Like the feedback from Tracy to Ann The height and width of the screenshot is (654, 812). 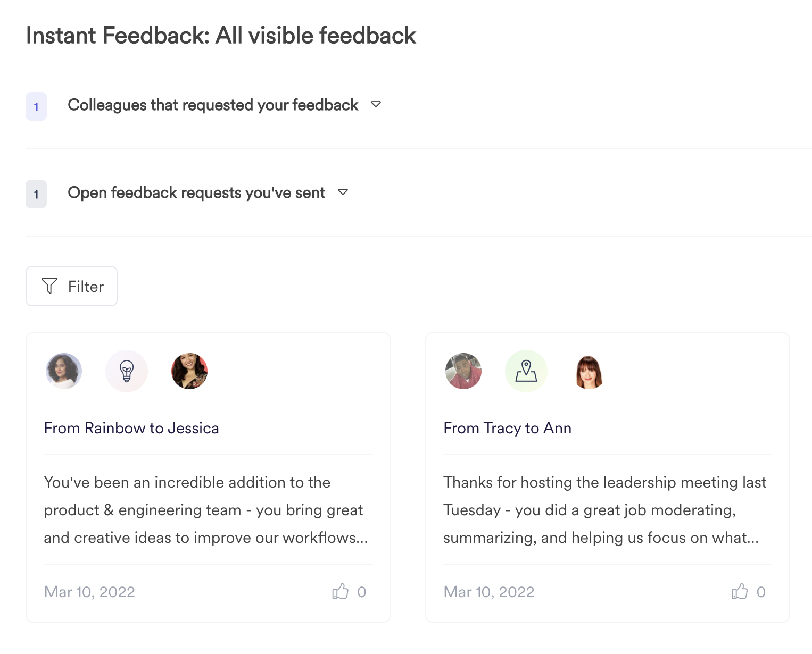click(740, 591)
